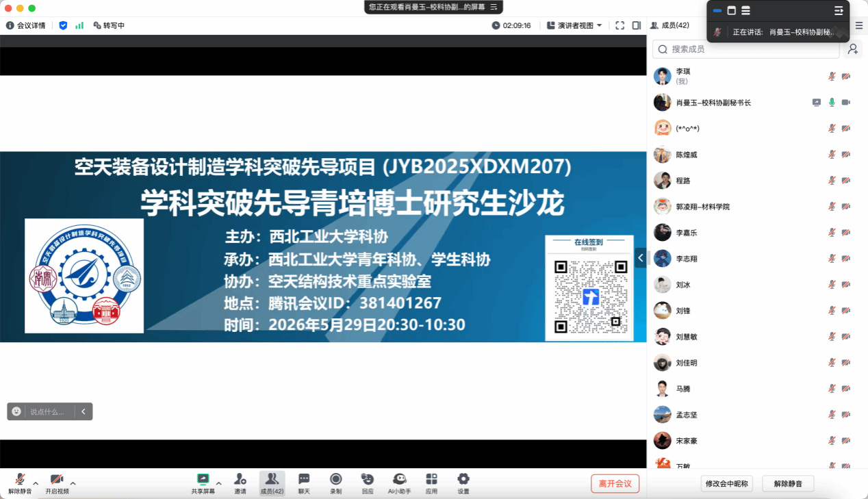
Task: Open the screen-sharing options menu at top
Action: 494,7
